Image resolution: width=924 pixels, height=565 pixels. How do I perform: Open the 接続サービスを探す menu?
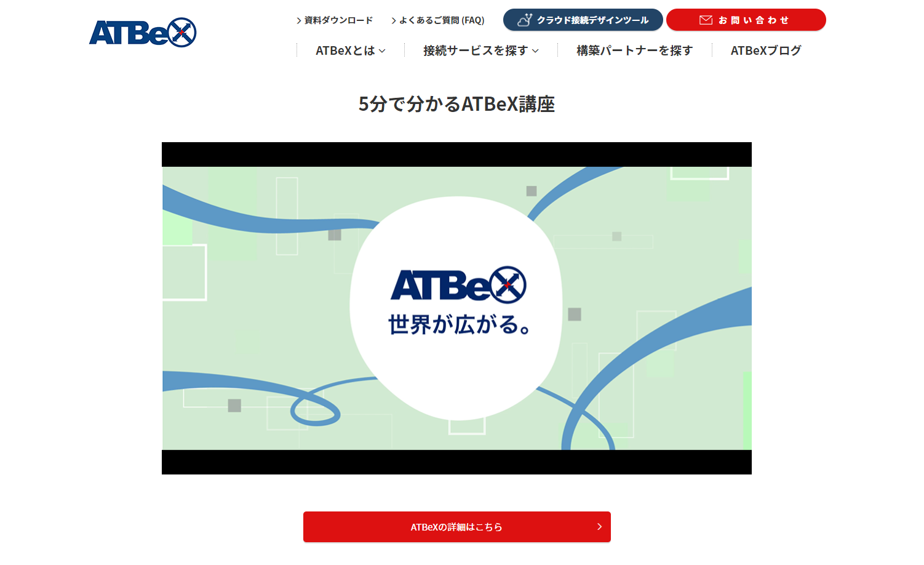[481, 50]
